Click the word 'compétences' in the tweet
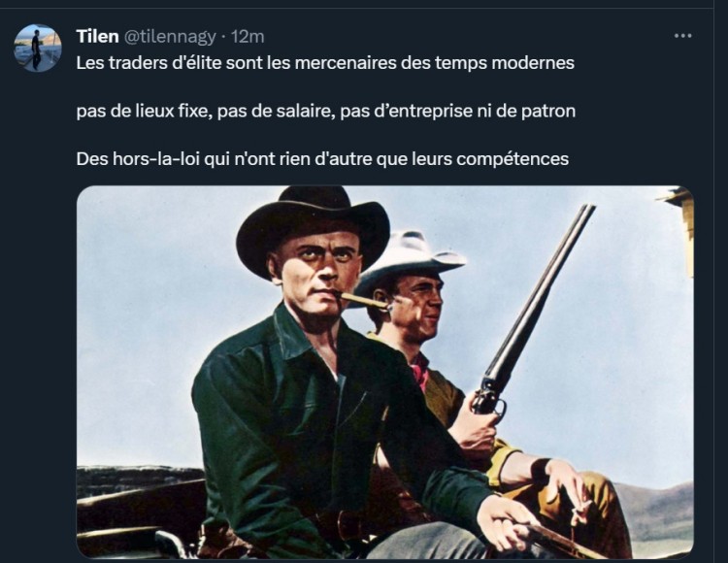This screenshot has width=728, height=563. tap(513, 159)
